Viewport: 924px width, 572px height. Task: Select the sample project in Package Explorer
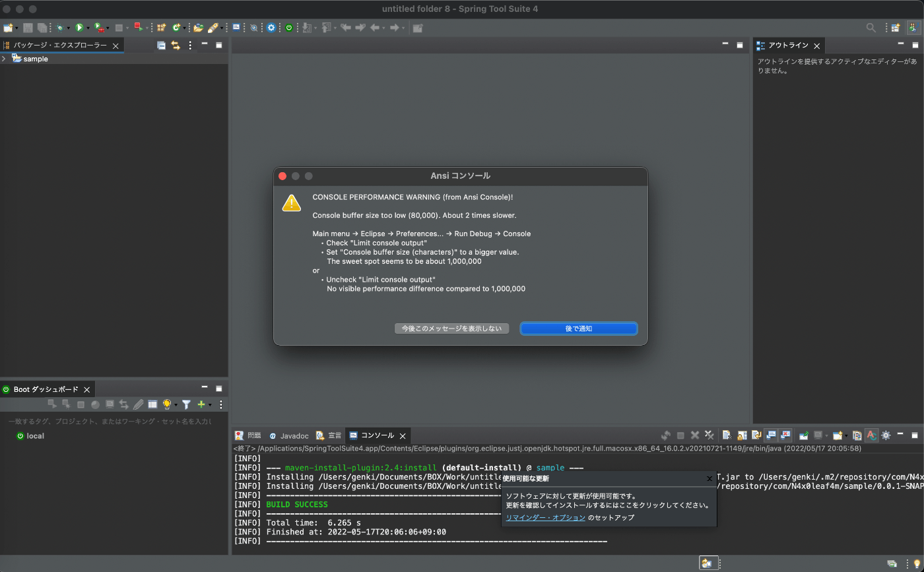point(30,59)
